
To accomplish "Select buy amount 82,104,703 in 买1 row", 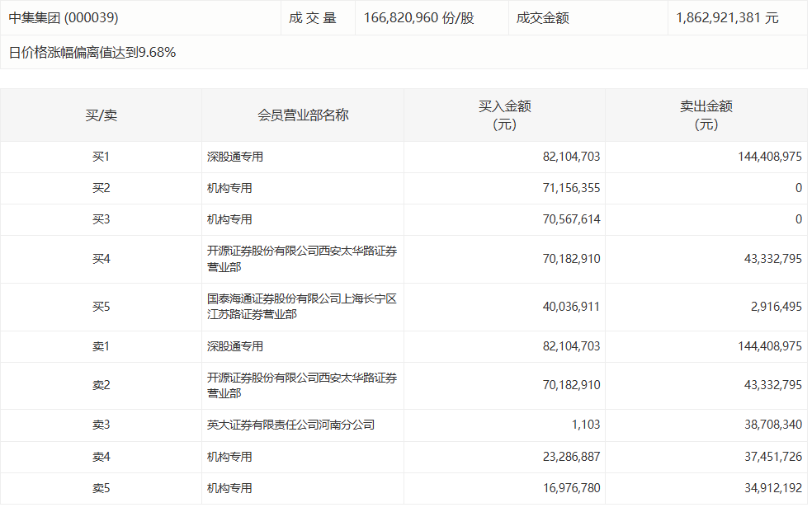I will click(571, 157).
